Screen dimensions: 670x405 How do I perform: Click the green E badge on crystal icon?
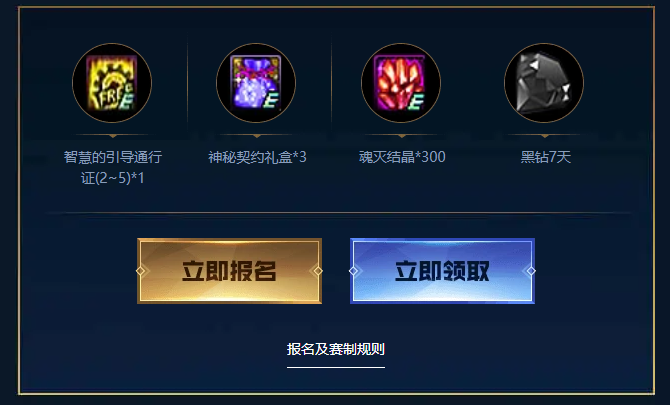[x=416, y=102]
